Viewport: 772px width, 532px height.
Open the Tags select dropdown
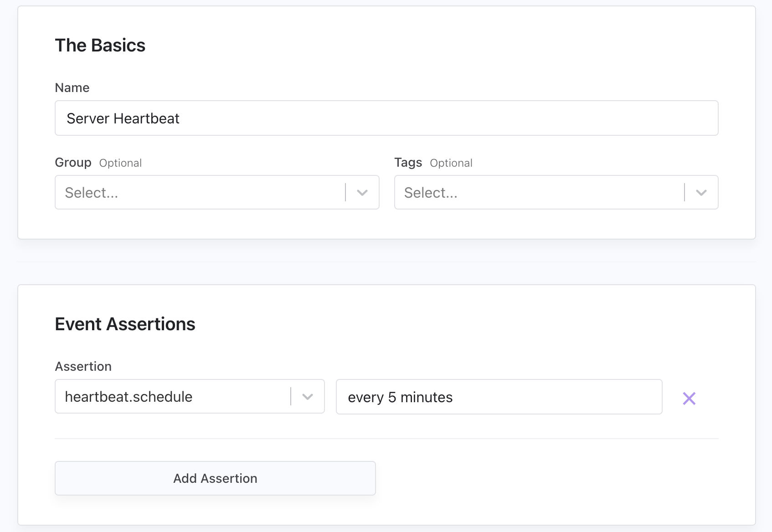(x=556, y=192)
